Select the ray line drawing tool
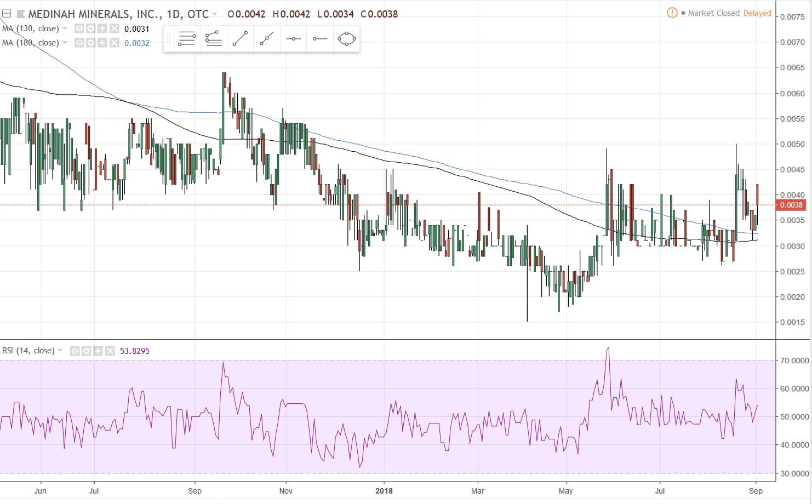Image resolution: width=812 pixels, height=504 pixels. coord(267,39)
